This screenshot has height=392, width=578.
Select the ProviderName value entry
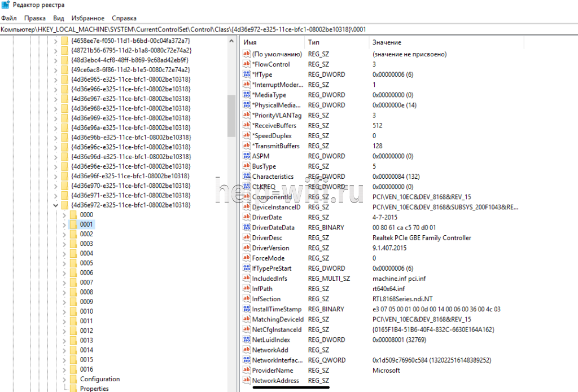273,371
